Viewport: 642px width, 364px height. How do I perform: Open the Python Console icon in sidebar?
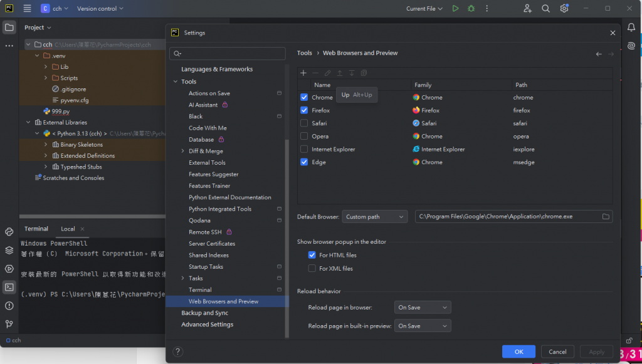coord(9,232)
